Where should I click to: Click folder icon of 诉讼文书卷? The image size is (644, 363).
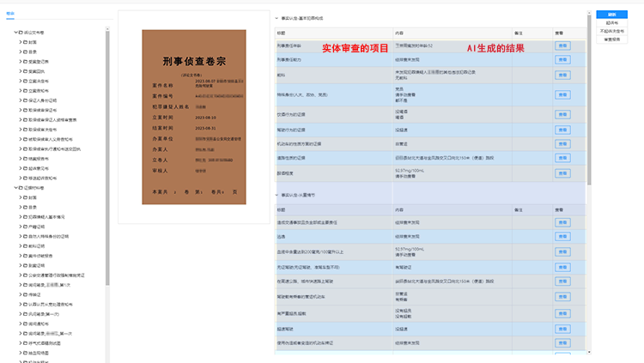click(x=21, y=32)
